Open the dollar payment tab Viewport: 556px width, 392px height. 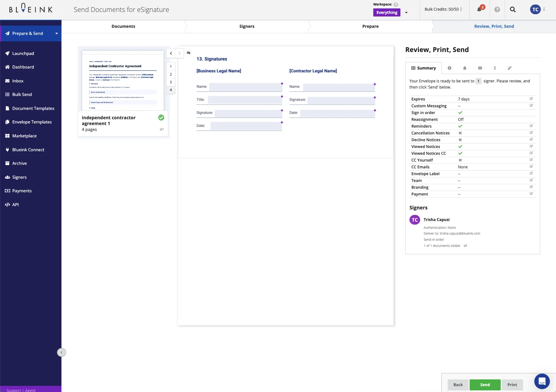coord(495,68)
